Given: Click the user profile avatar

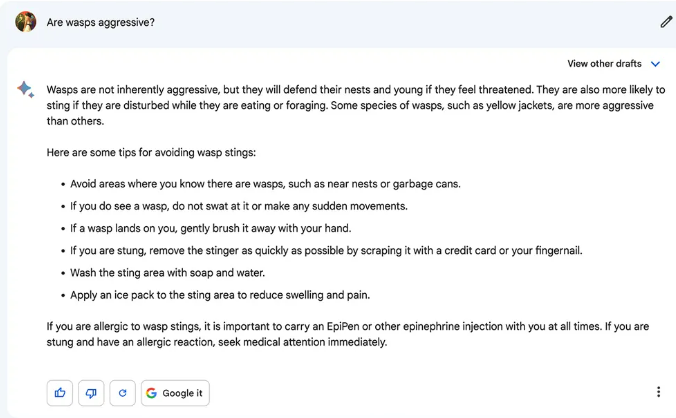Looking at the screenshot, I should click(25, 22).
